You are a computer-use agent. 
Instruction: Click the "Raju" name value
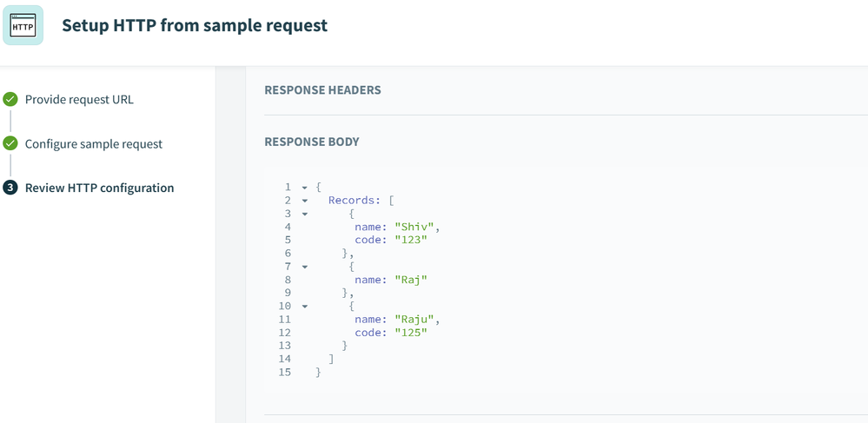tap(414, 319)
